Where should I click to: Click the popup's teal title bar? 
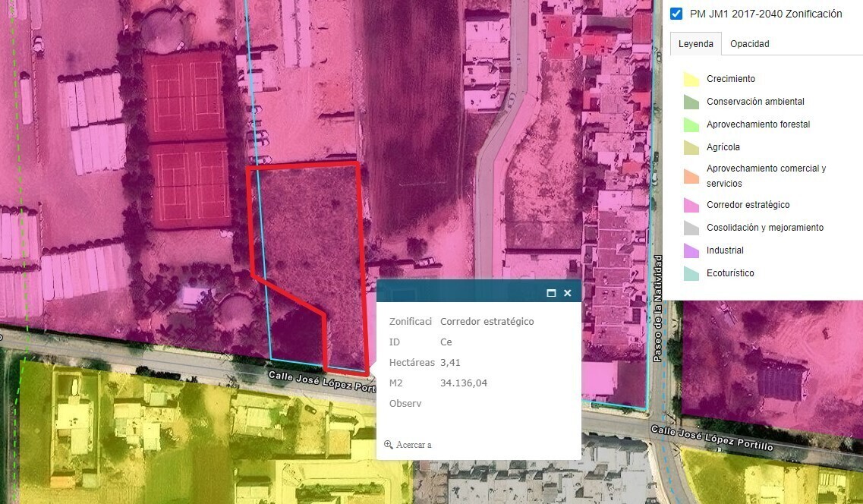(455, 292)
